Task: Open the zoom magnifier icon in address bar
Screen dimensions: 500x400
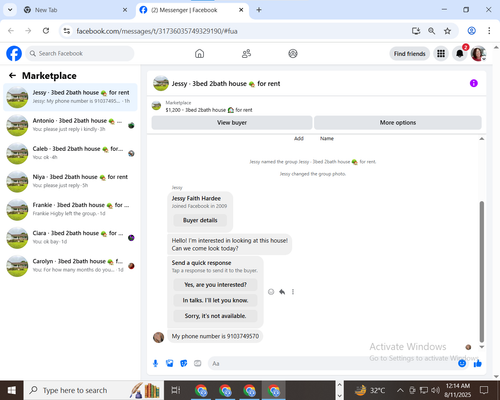Action: pyautogui.click(x=432, y=31)
